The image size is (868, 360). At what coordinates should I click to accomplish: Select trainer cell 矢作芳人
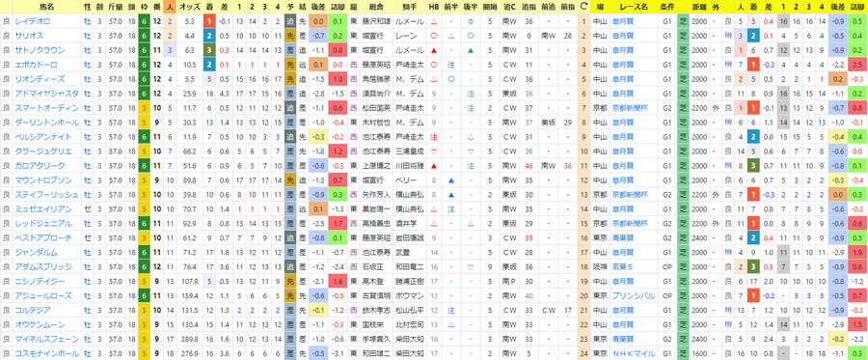(376, 194)
